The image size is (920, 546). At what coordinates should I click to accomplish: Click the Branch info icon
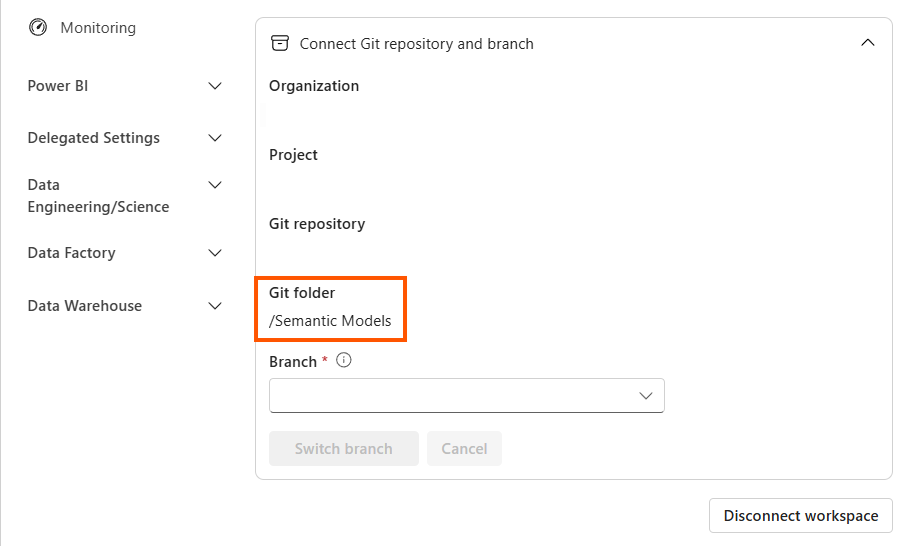coord(344,361)
